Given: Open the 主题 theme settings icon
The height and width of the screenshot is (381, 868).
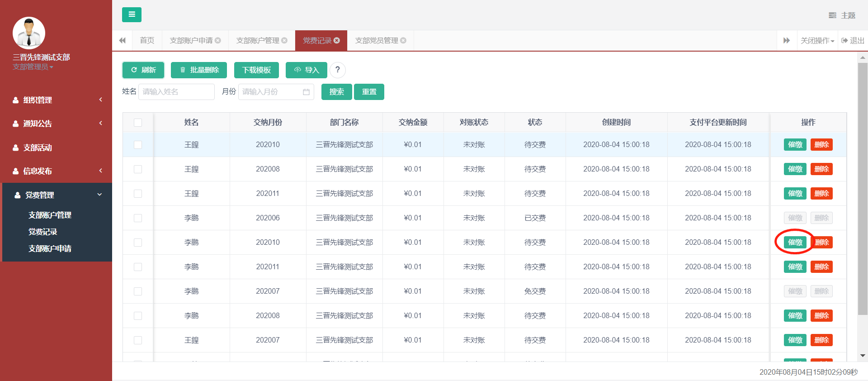Looking at the screenshot, I should click(832, 15).
